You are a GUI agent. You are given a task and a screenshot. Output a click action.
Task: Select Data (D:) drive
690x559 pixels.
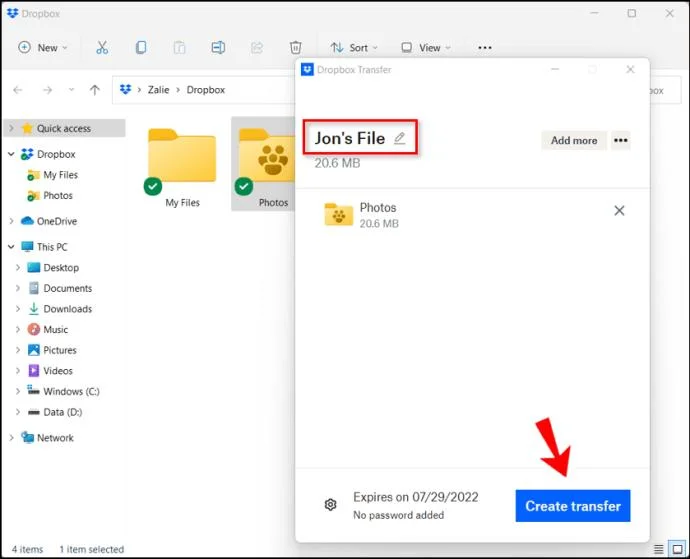(62, 412)
